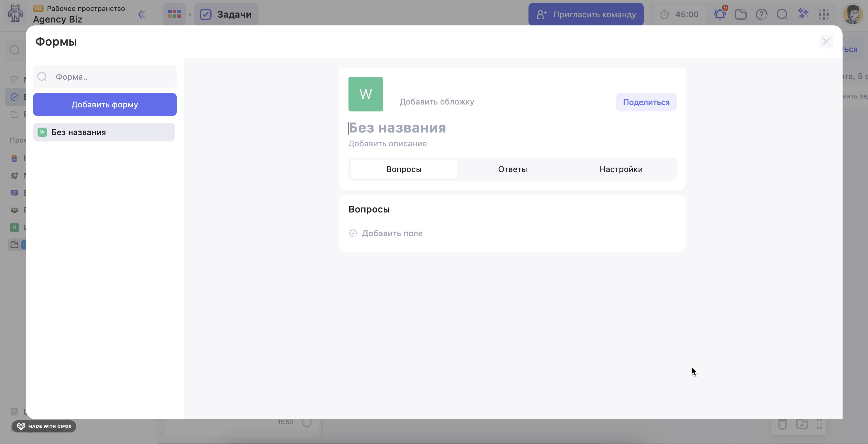Select the Без названия form in list
868x444 pixels.
(104, 132)
